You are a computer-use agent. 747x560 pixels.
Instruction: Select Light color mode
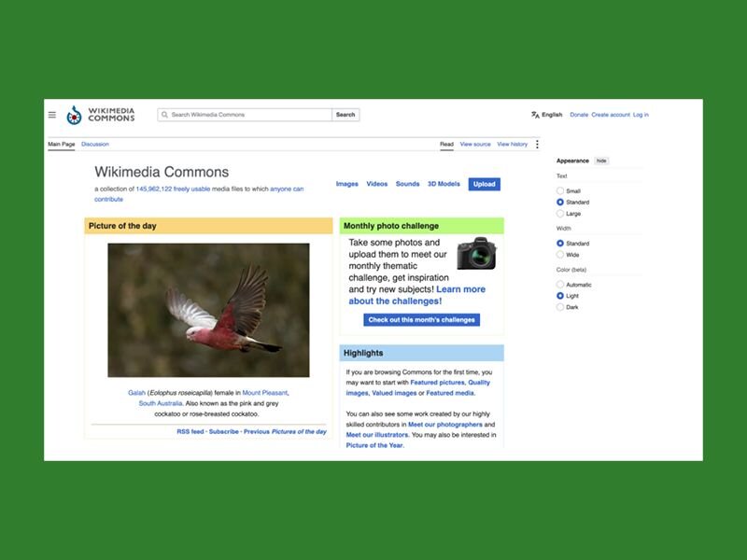click(560, 296)
